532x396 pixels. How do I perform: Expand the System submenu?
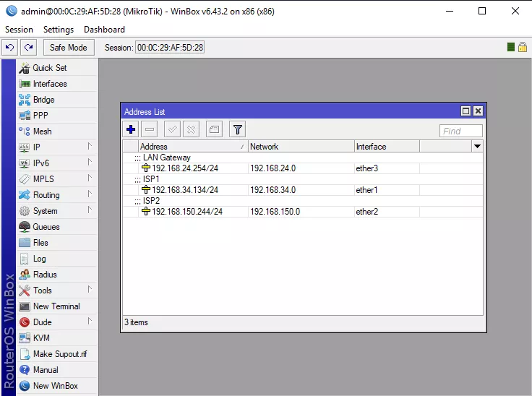[x=57, y=211]
